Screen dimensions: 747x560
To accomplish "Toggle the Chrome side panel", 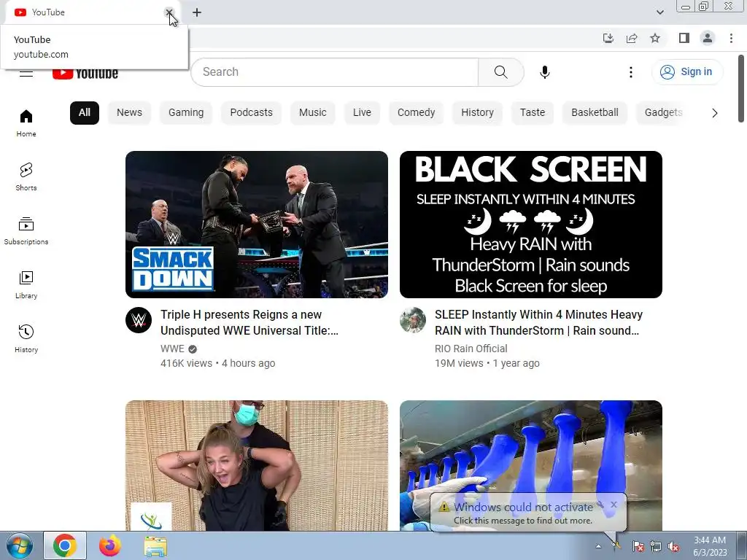I will (x=684, y=38).
